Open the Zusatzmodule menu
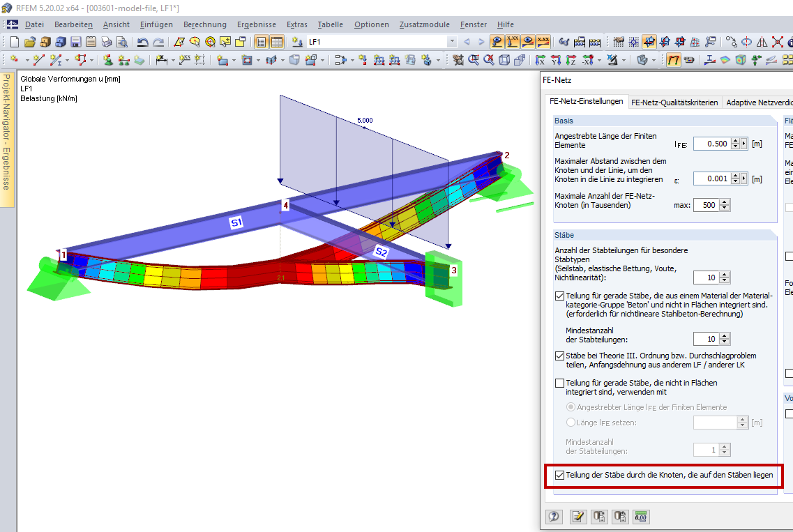This screenshot has height=532, width=793. click(424, 24)
